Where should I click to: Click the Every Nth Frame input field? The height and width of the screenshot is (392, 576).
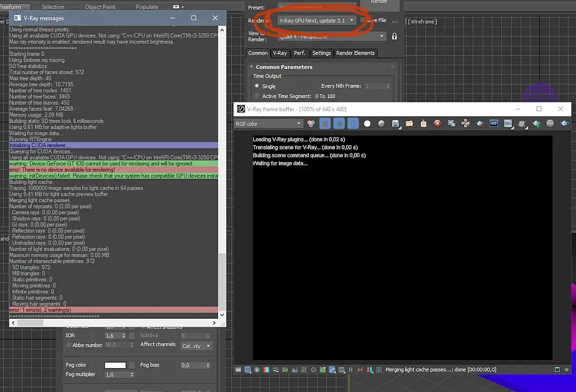pyautogui.click(x=374, y=86)
